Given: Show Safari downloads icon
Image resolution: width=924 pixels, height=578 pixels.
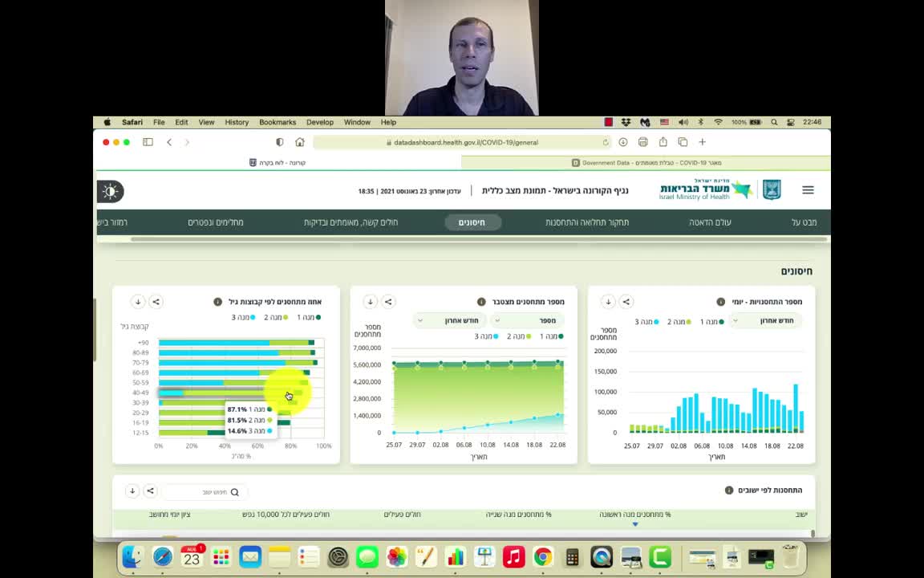Looking at the screenshot, I should [x=623, y=142].
